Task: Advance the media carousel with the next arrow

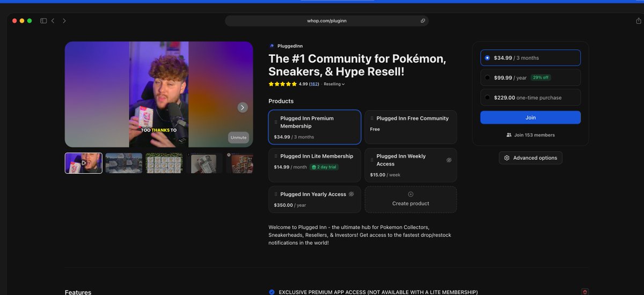Action: (x=243, y=107)
